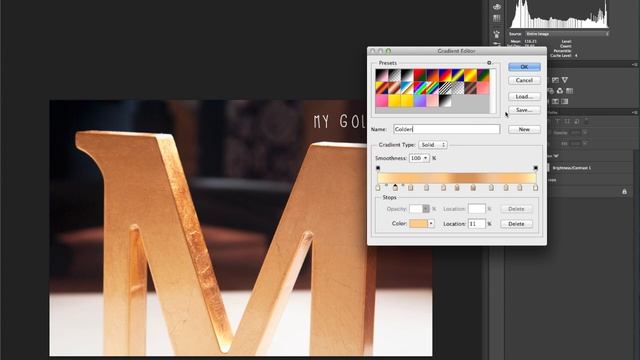Open the second collapsed-panel icon under it
This screenshot has width=640, height=360.
coord(497,18)
